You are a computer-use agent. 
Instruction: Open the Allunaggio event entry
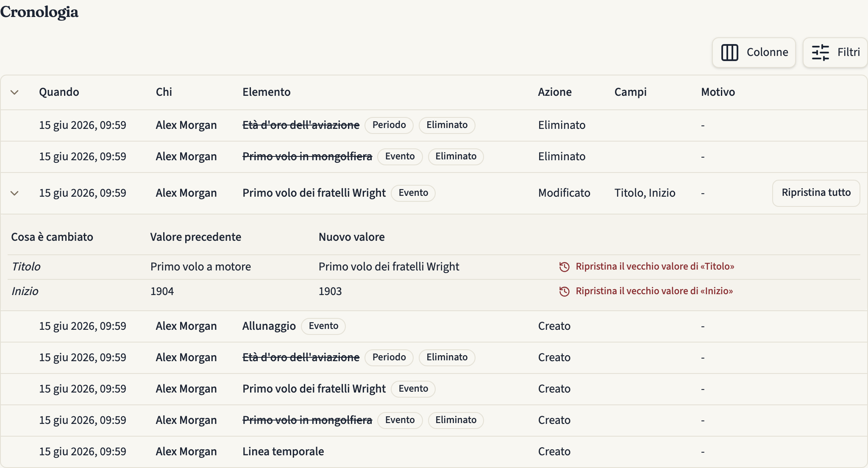click(x=269, y=326)
